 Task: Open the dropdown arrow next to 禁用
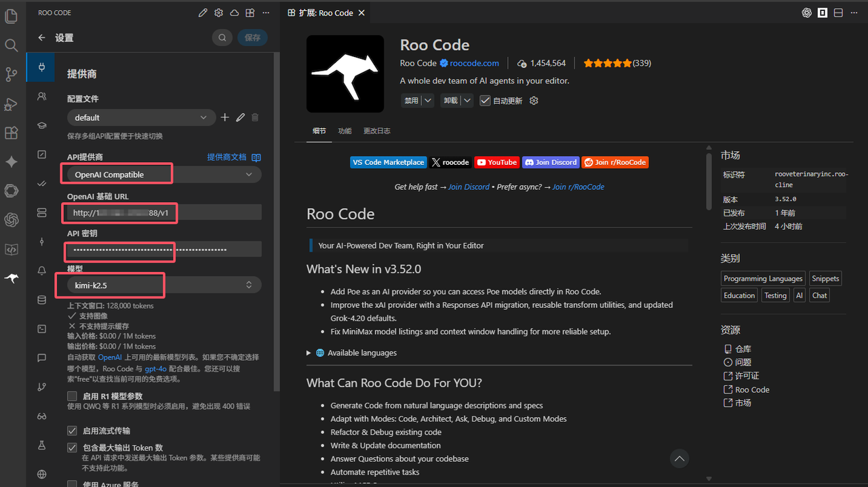click(428, 100)
